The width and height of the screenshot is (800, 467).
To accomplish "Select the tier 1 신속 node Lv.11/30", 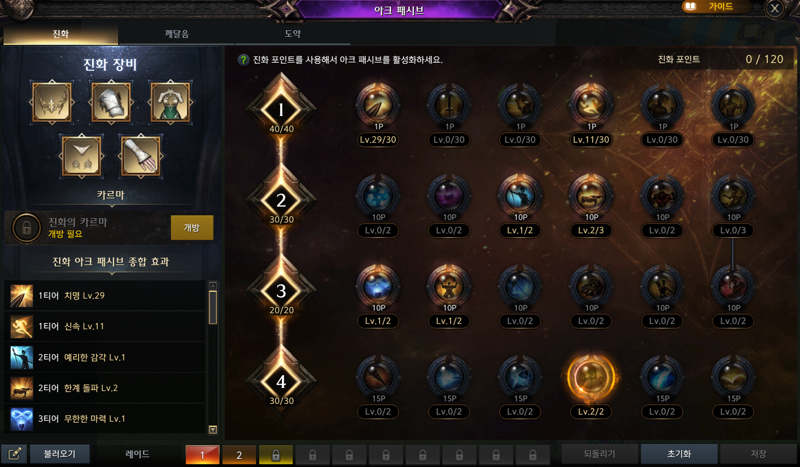I will 591,105.
